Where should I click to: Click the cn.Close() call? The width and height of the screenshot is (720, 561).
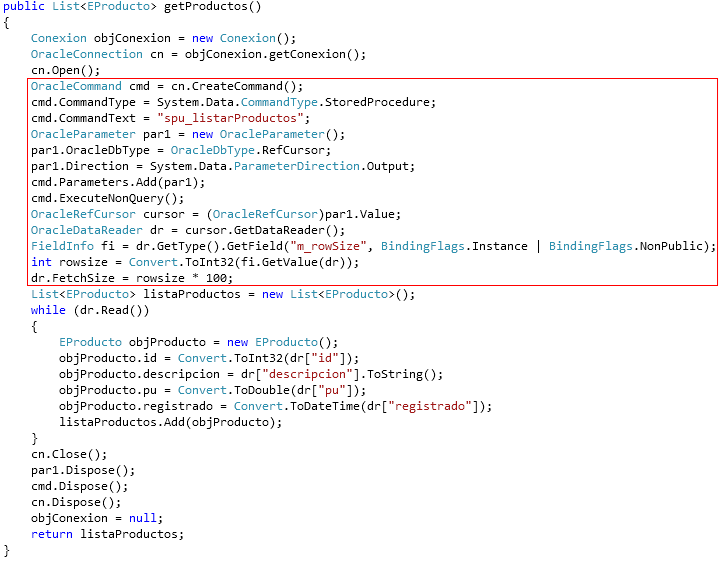pyautogui.click(x=69, y=454)
